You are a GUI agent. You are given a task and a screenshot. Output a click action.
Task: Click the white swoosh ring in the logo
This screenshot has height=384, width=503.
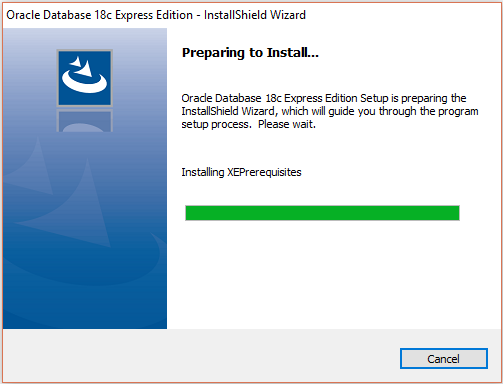pyautogui.click(x=85, y=82)
